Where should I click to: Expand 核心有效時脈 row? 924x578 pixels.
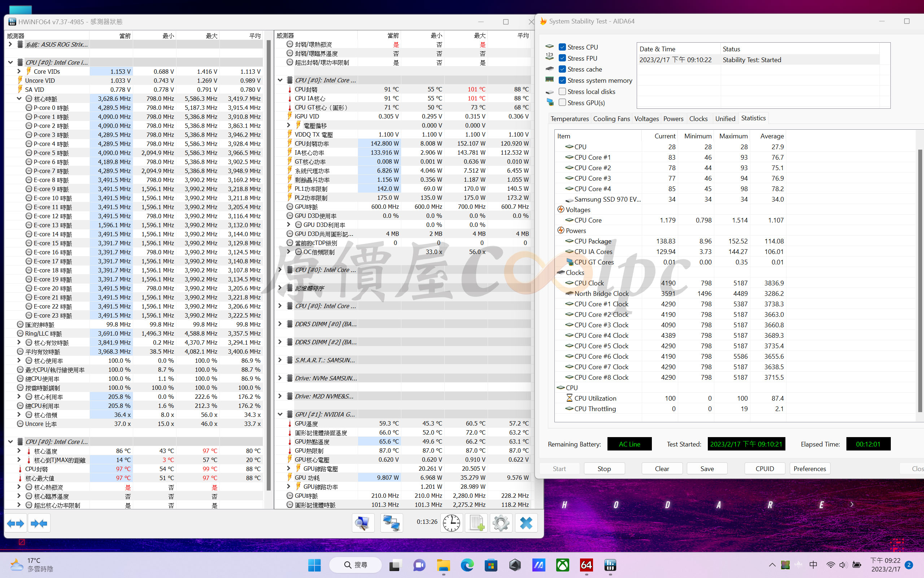(19, 342)
